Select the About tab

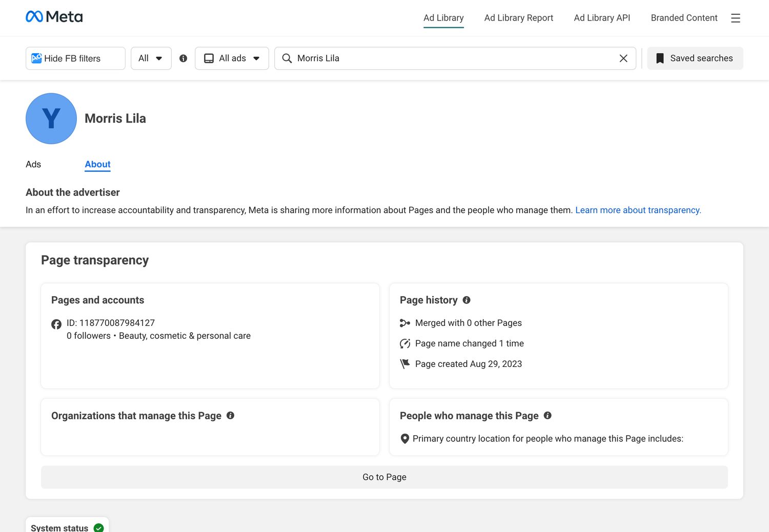coord(97,164)
